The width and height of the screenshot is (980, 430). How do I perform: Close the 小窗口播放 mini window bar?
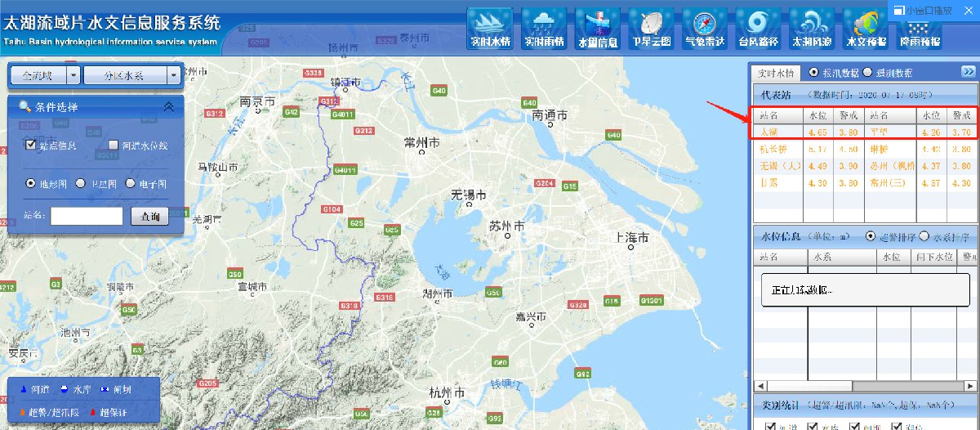[x=969, y=11]
